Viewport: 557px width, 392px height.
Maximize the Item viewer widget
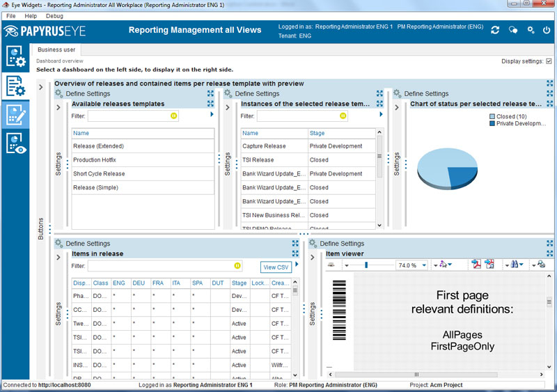pyautogui.click(x=549, y=253)
